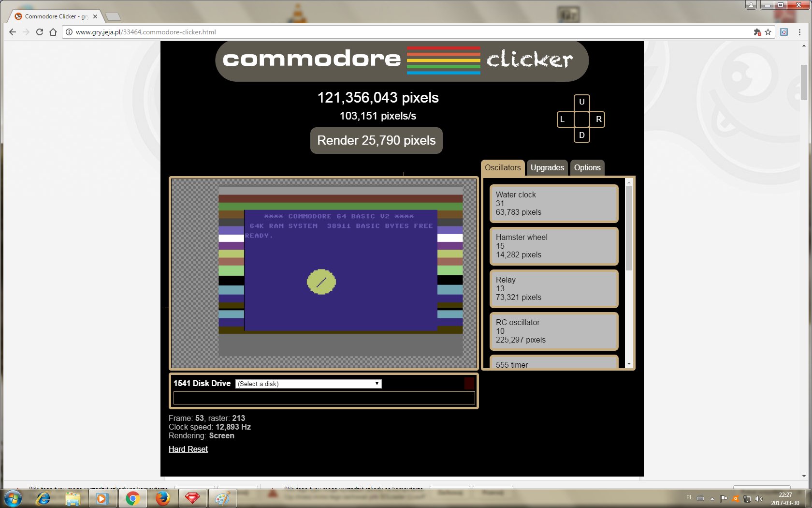The width and height of the screenshot is (812, 508).
Task: Click the oscillator list scrollbar down arrow
Action: [x=629, y=364]
